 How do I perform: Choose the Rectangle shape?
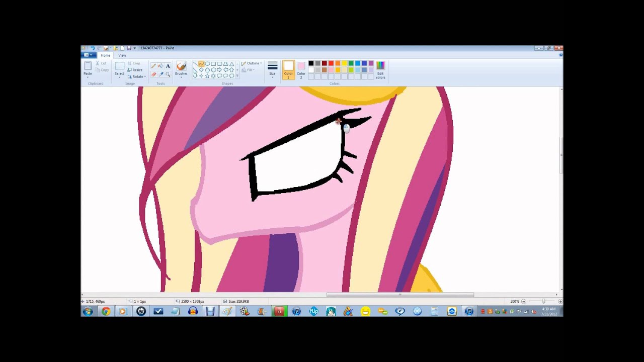[213, 64]
